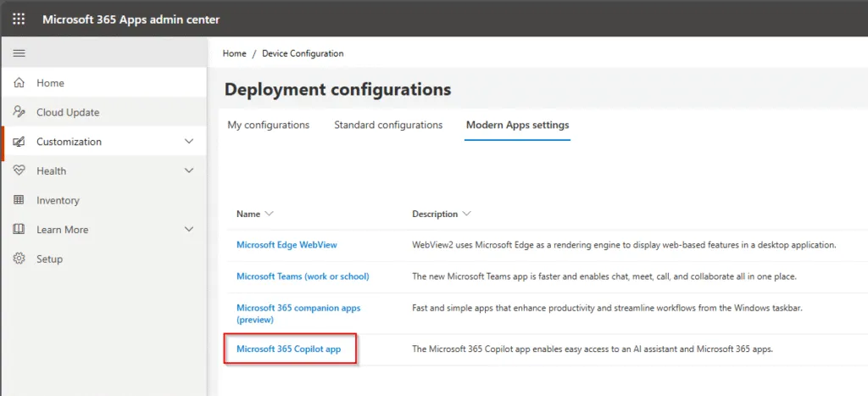
Task: Click the Learn More book icon
Action: coord(19,229)
